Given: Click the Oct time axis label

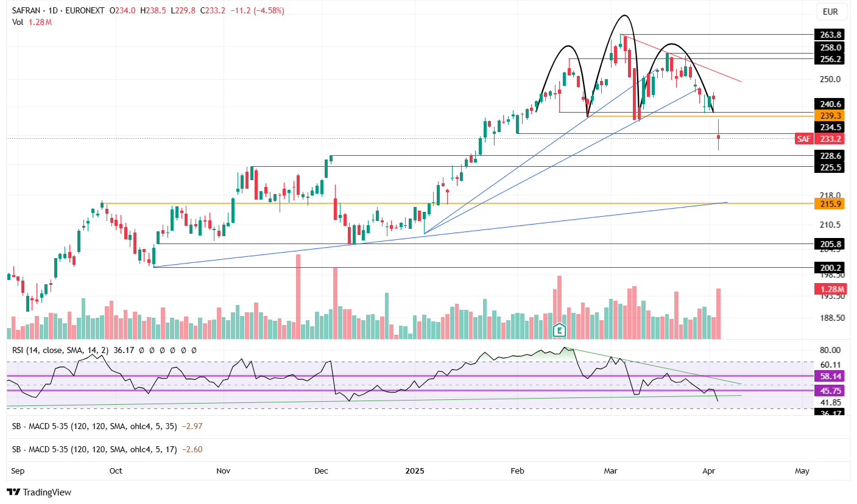Looking at the screenshot, I should [x=116, y=471].
